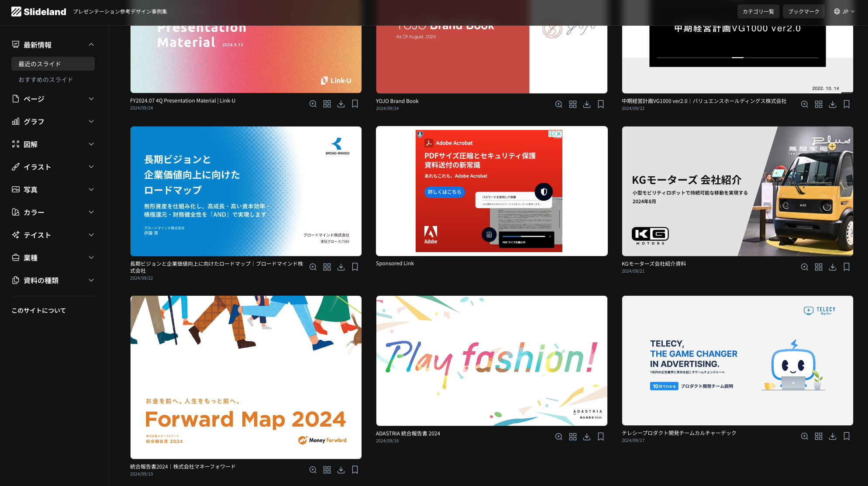Close the Adobe Acrobat ad
The width and height of the screenshot is (868, 486).
click(558, 134)
